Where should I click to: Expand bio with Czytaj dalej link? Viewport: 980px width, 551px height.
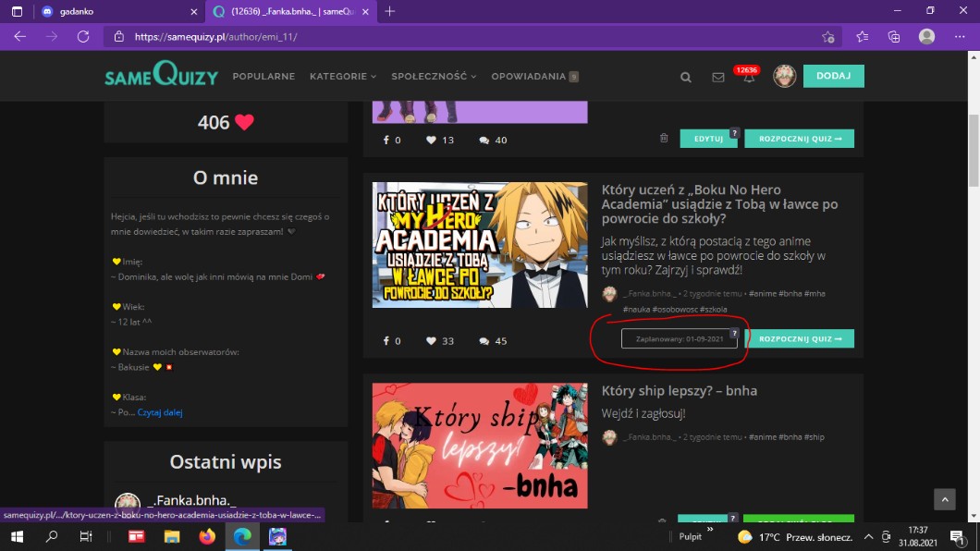coord(160,412)
